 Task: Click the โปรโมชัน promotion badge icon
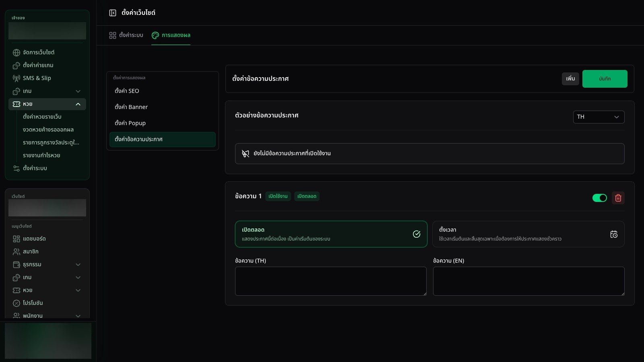click(17, 303)
